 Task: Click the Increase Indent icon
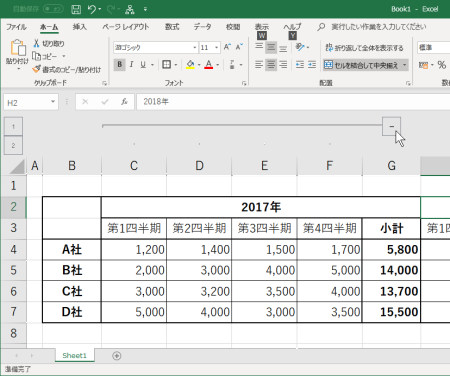[x=312, y=64]
